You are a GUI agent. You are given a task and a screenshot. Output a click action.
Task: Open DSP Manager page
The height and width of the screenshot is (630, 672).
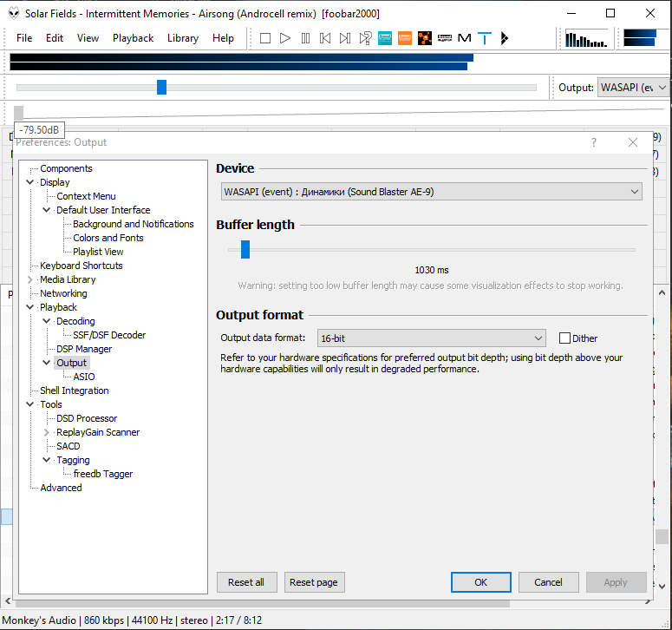click(x=84, y=349)
